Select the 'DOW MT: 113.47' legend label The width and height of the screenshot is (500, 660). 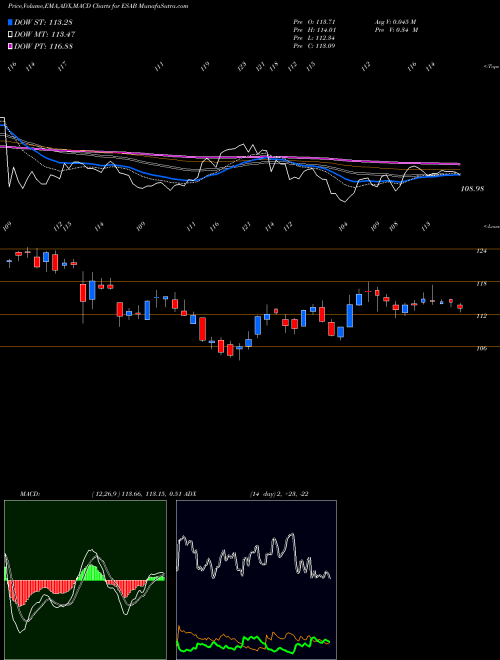point(44,35)
